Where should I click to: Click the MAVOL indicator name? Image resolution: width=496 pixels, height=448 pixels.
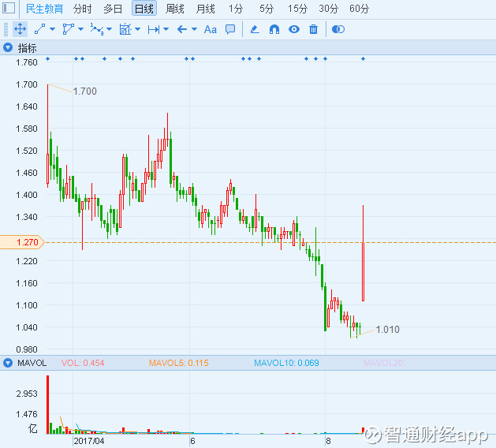pos(32,363)
